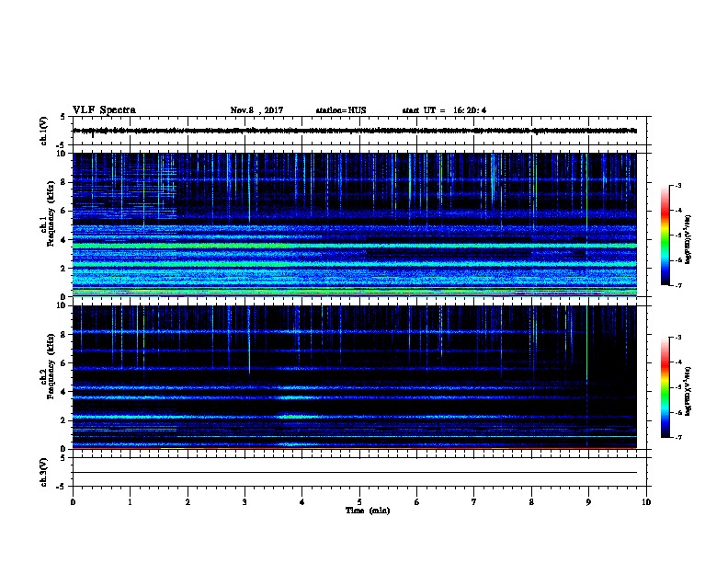
Task: Click time axis tick label '7'
Action: (x=474, y=501)
